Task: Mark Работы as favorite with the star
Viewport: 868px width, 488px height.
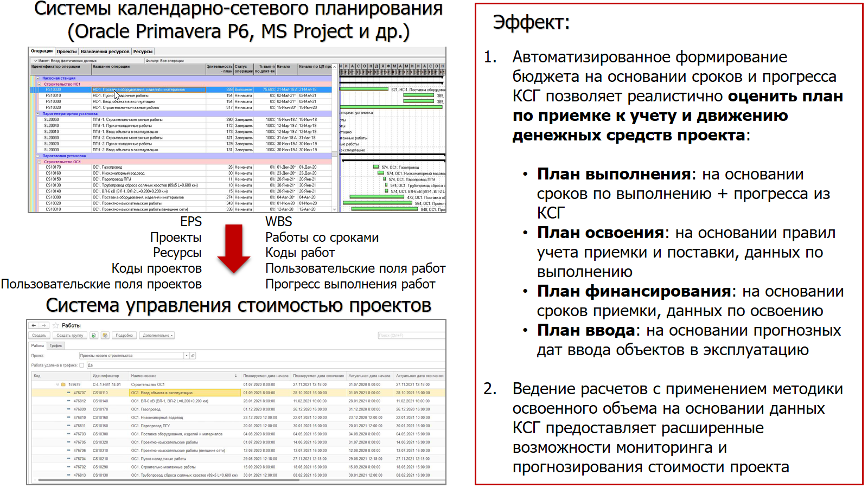Action: point(55,325)
